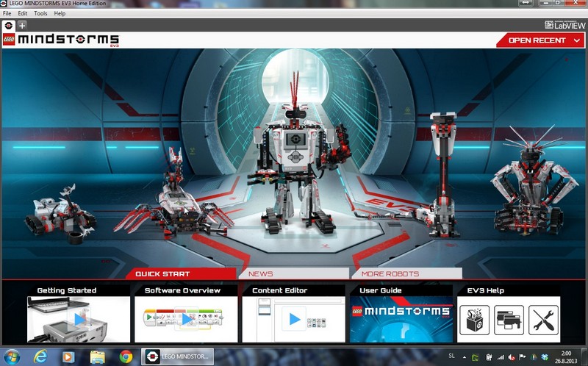
Task: Click the Getting Started heading
Action: tap(67, 290)
